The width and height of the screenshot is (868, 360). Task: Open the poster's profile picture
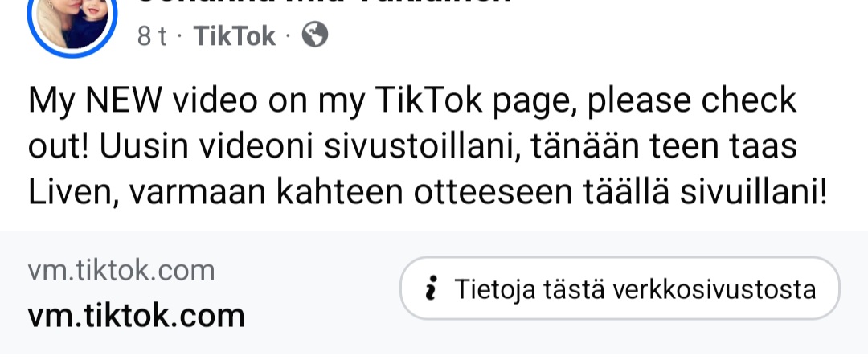point(73,19)
